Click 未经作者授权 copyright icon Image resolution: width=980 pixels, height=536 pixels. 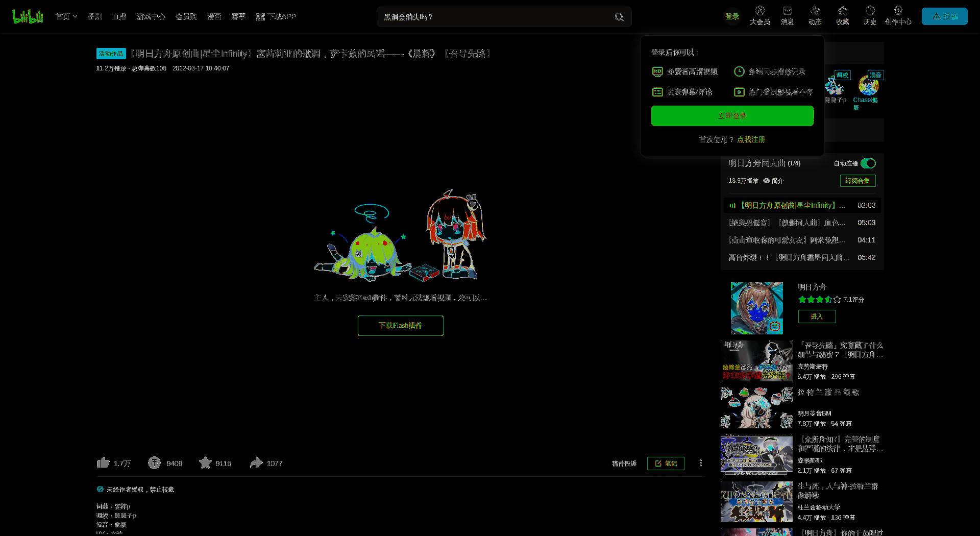coord(100,489)
